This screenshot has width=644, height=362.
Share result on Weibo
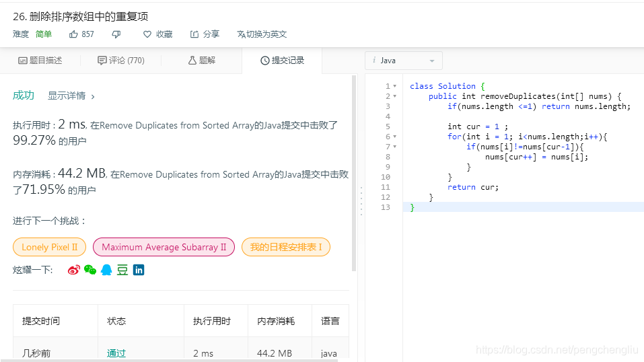coord(74,270)
